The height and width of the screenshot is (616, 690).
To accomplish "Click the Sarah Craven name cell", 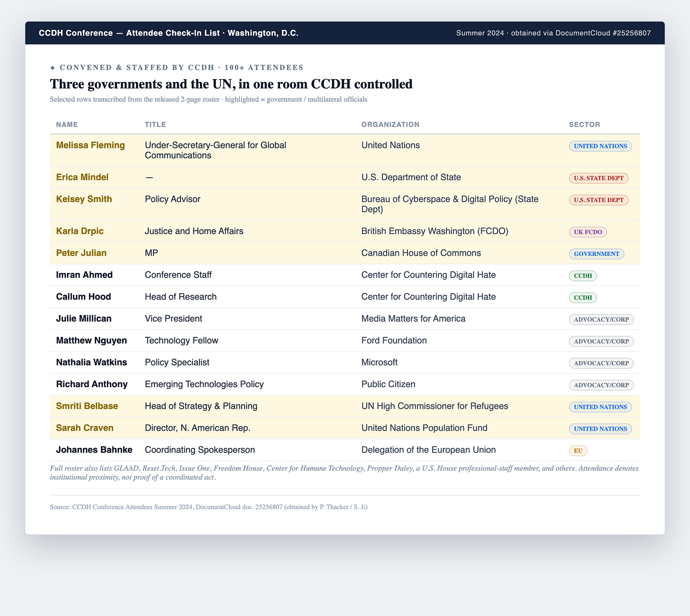I will [x=85, y=427].
